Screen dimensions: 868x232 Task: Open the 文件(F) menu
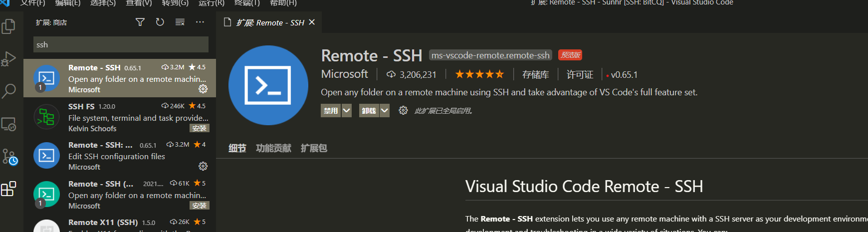click(33, 3)
